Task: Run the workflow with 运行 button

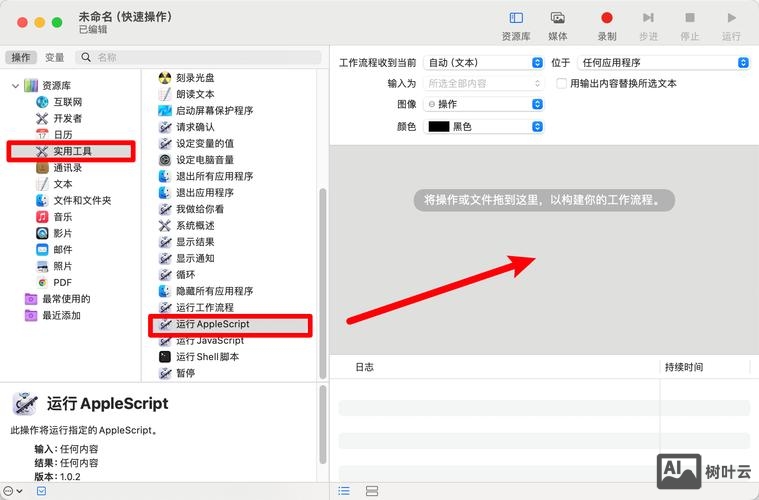Action: [731, 26]
